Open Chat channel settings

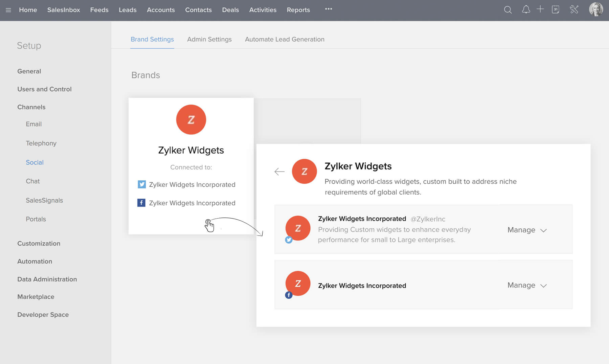pyautogui.click(x=33, y=181)
